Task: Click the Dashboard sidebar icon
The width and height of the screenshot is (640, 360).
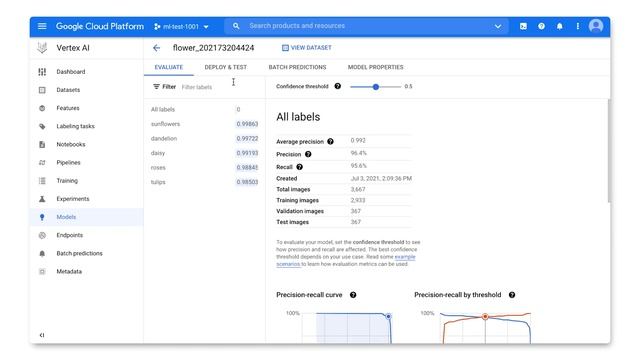Action: click(42, 72)
